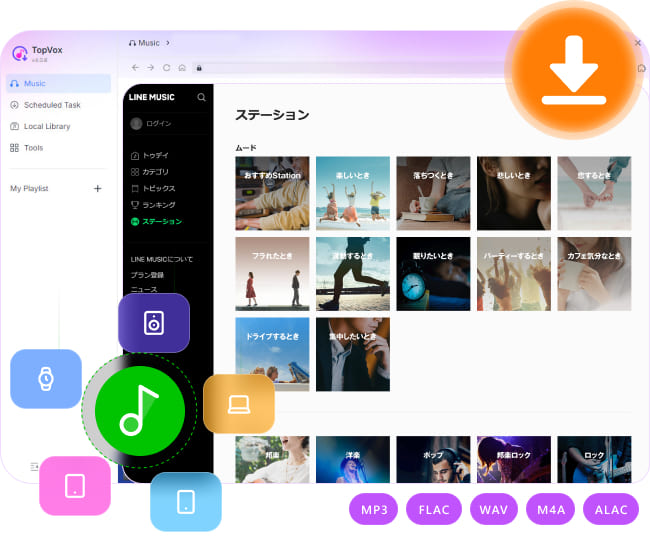
Task: Click the yellow laptop device icon
Action: (239, 404)
